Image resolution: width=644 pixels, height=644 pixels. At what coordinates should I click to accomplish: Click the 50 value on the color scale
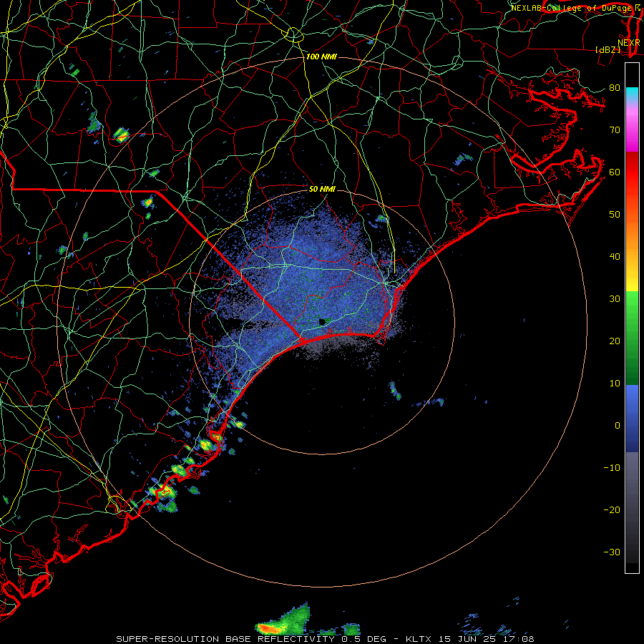[x=615, y=215]
